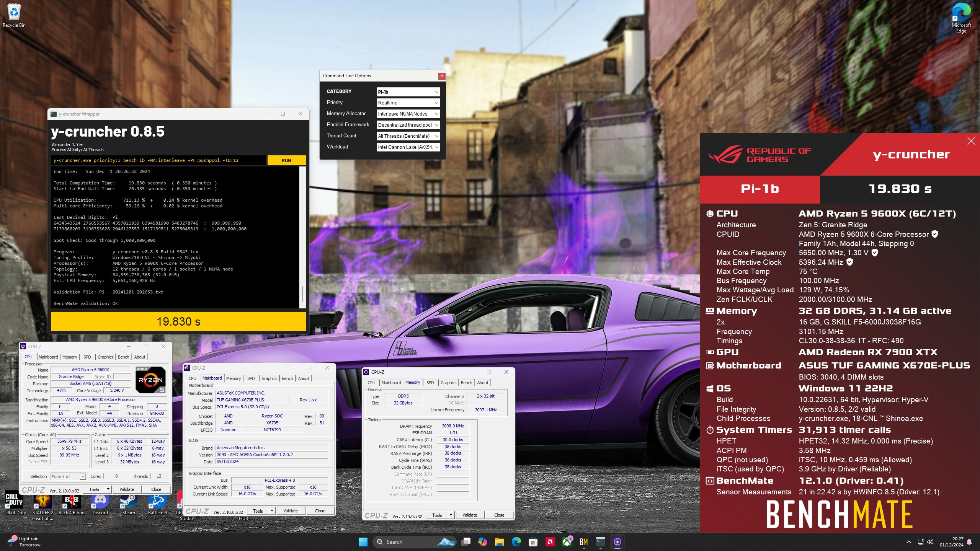Expand the Tools arrow in CPU-Z Memory window
Screen dimensions: 980x551
tap(451, 515)
